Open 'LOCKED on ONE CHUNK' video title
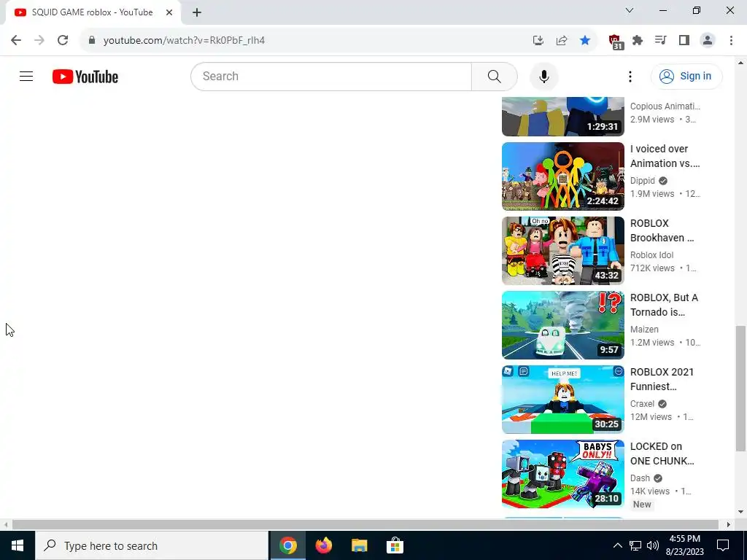 tap(662, 454)
